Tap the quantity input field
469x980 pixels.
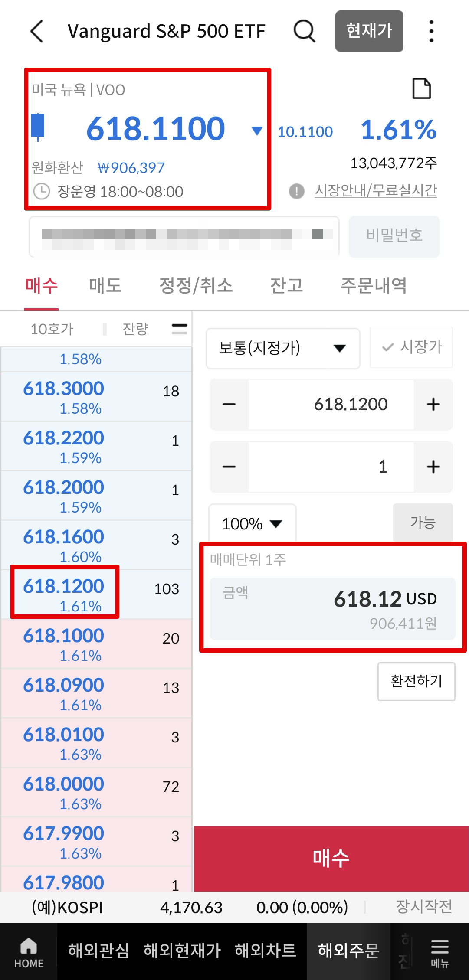coord(331,467)
